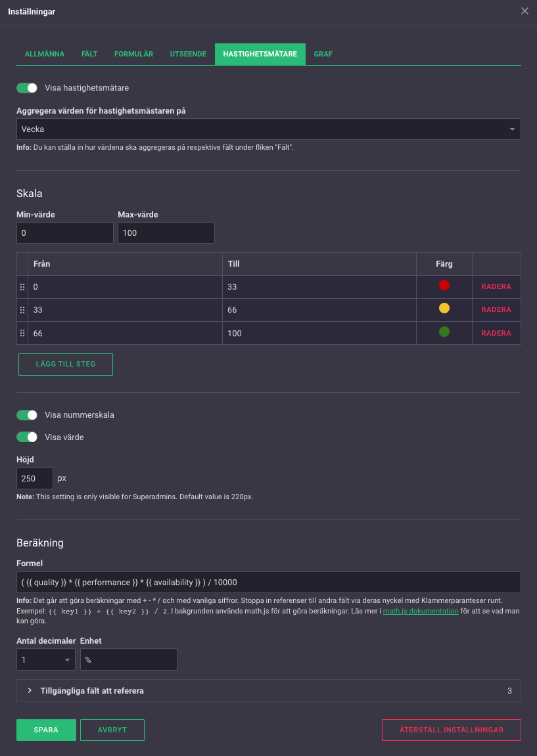Open the math.js dokumentation link
The height and width of the screenshot is (756, 537).
pyautogui.click(x=421, y=611)
